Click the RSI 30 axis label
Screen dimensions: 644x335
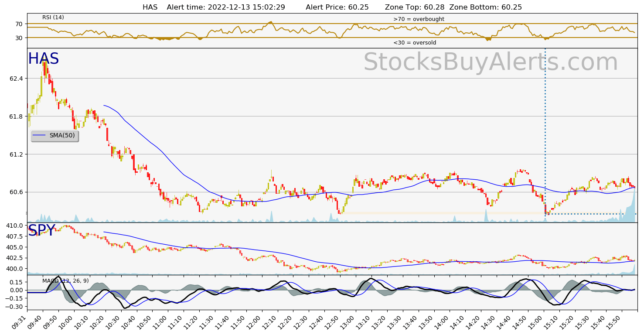(20, 38)
